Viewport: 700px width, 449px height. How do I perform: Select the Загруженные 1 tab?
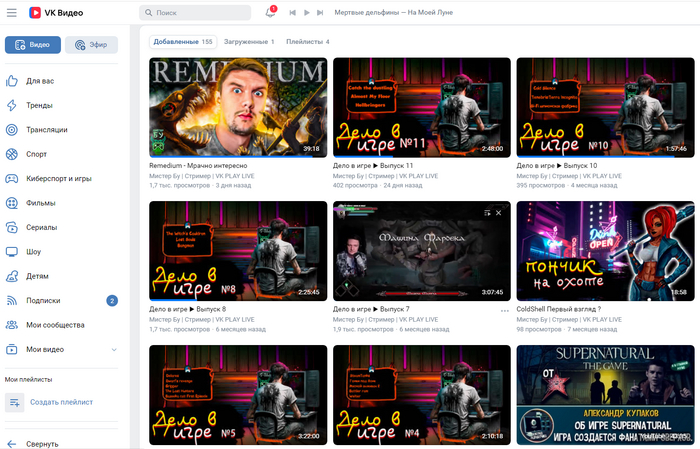tap(249, 42)
